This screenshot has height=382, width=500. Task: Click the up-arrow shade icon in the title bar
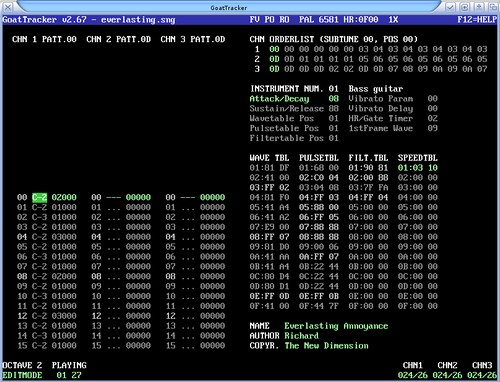tap(479, 7)
